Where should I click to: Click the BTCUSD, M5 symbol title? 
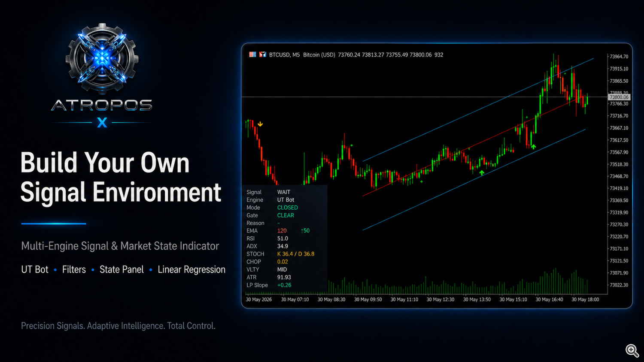[x=284, y=55]
